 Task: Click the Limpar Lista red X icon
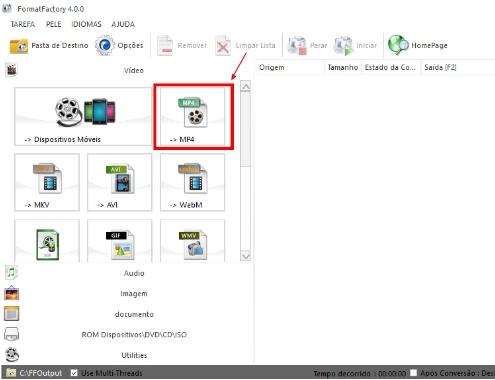pos(223,45)
